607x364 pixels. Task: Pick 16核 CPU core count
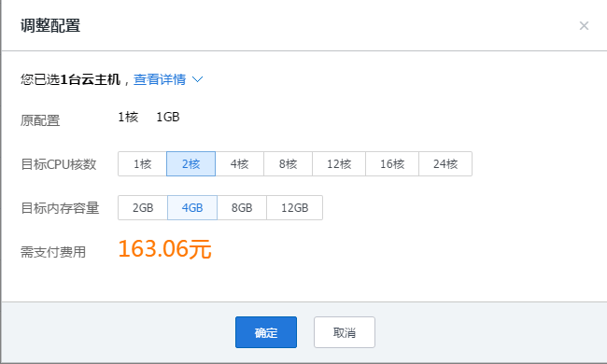click(x=392, y=164)
